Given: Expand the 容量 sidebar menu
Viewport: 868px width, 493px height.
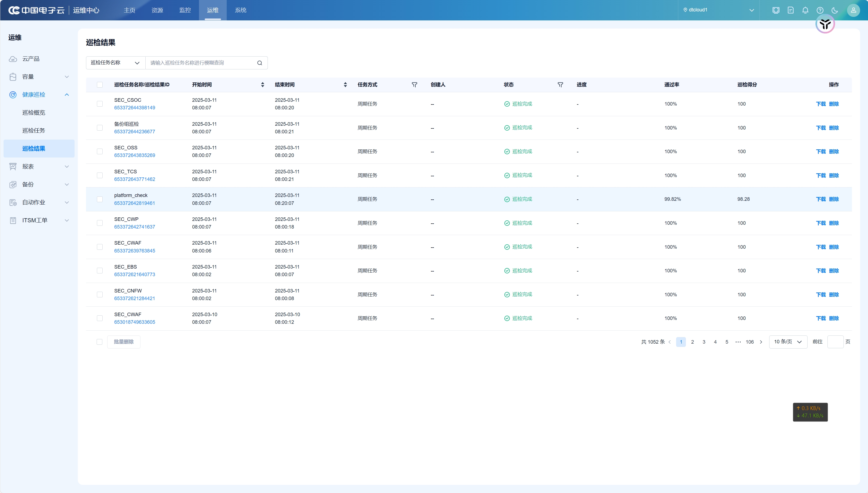Looking at the screenshot, I should pyautogui.click(x=67, y=77).
